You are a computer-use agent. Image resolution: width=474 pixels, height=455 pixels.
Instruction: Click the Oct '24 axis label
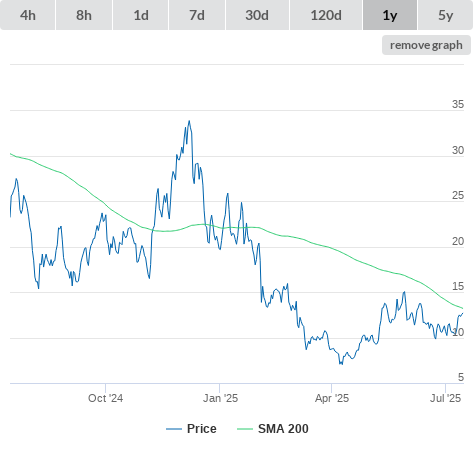pos(105,398)
